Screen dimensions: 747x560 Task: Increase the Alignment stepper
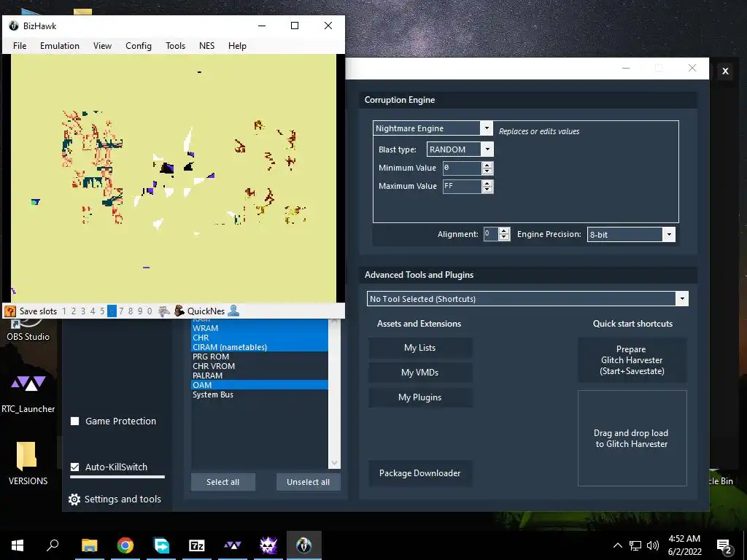tap(504, 231)
